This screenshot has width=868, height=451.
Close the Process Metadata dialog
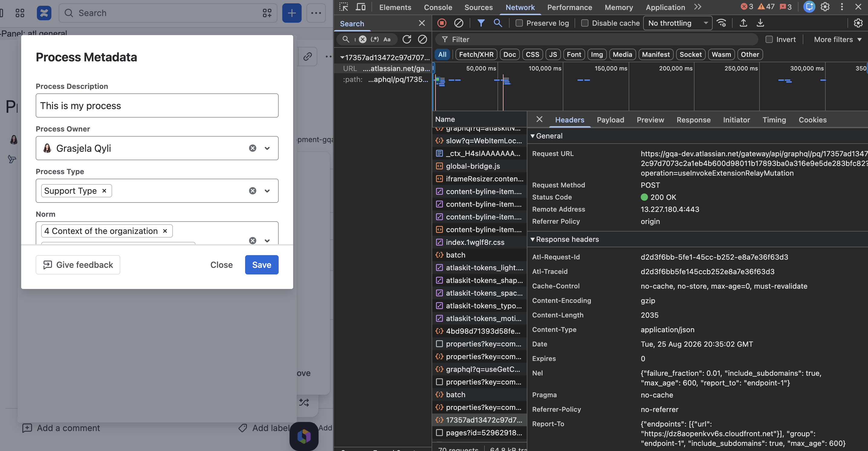coord(221,264)
